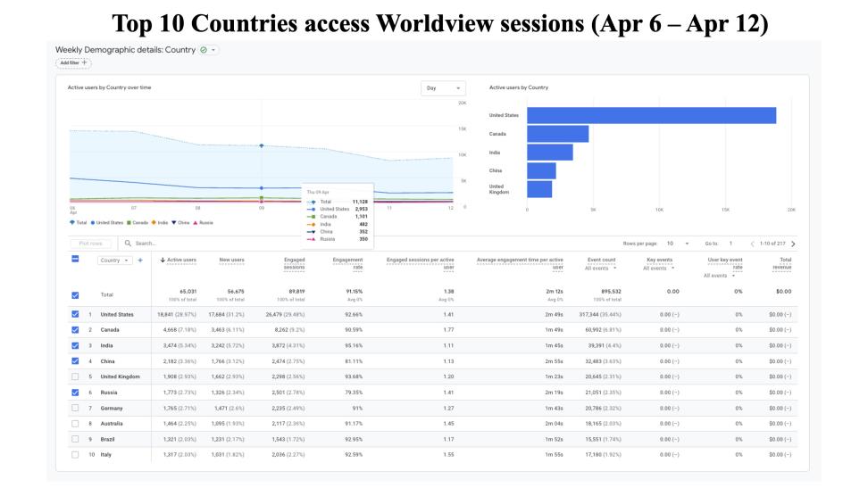This screenshot has height=488, width=868.
Task: Click the Plot rows button
Action: pyautogui.click(x=90, y=244)
